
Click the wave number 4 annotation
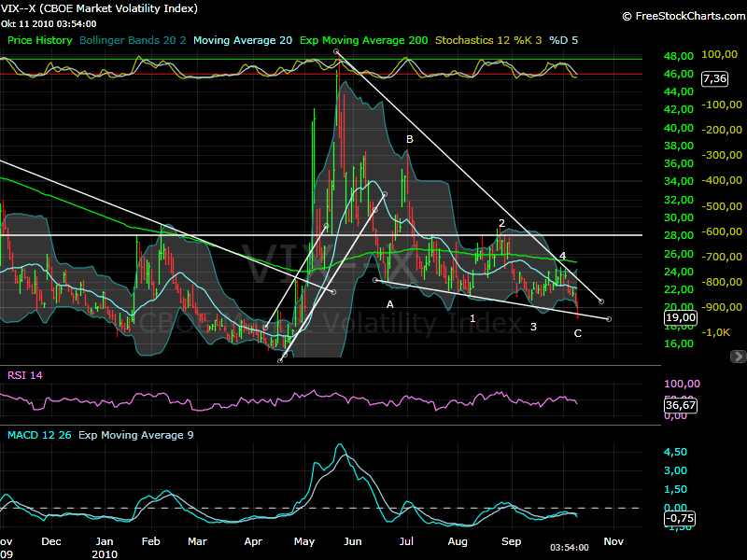coord(563,256)
